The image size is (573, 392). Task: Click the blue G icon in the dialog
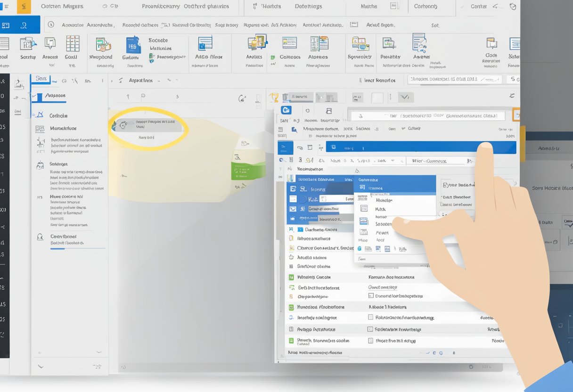[286, 110]
